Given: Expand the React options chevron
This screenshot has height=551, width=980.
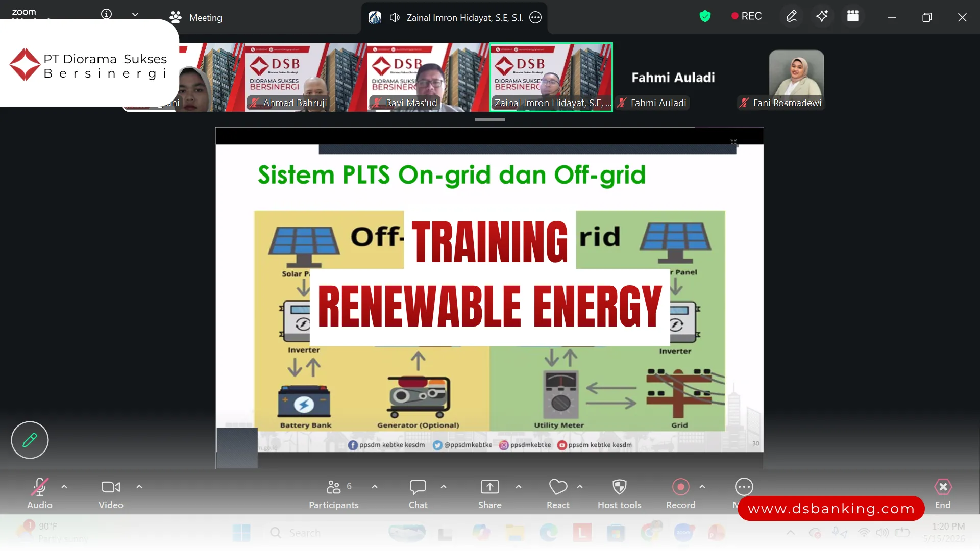Looking at the screenshot, I should point(580,487).
